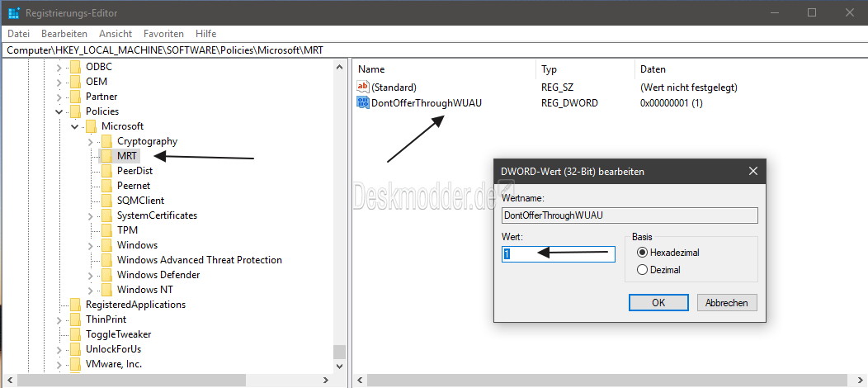Select the SystemCertificates folder icon
Image resolution: width=868 pixels, height=388 pixels.
click(106, 215)
